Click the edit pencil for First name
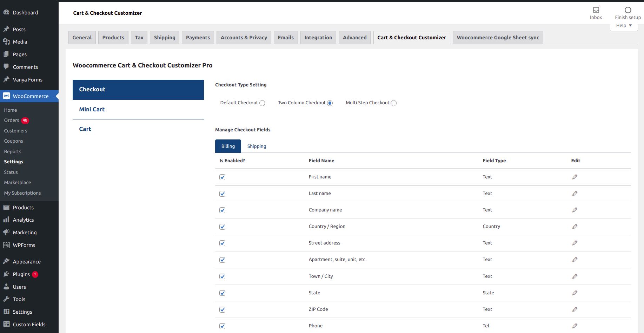644x333 pixels. [575, 177]
